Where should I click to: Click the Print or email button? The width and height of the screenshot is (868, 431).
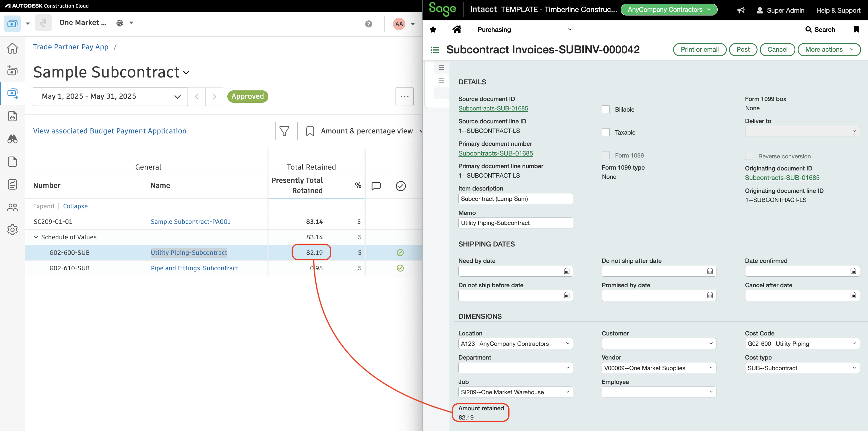click(x=700, y=50)
